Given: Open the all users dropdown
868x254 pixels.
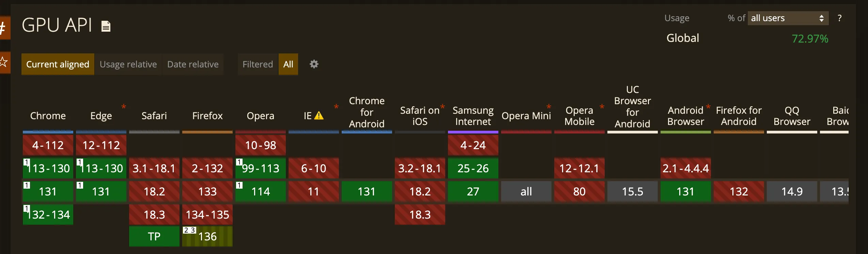Looking at the screenshot, I should pos(788,18).
